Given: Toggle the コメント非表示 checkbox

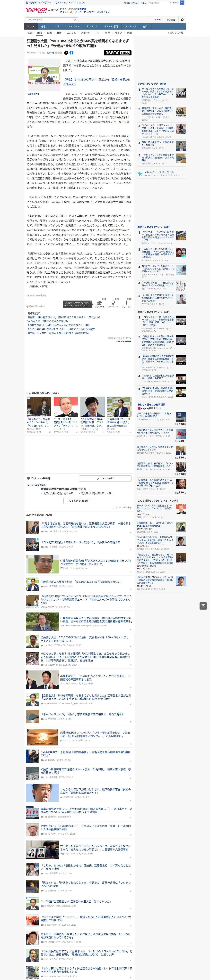Looking at the screenshot, I should click(x=115, y=507).
